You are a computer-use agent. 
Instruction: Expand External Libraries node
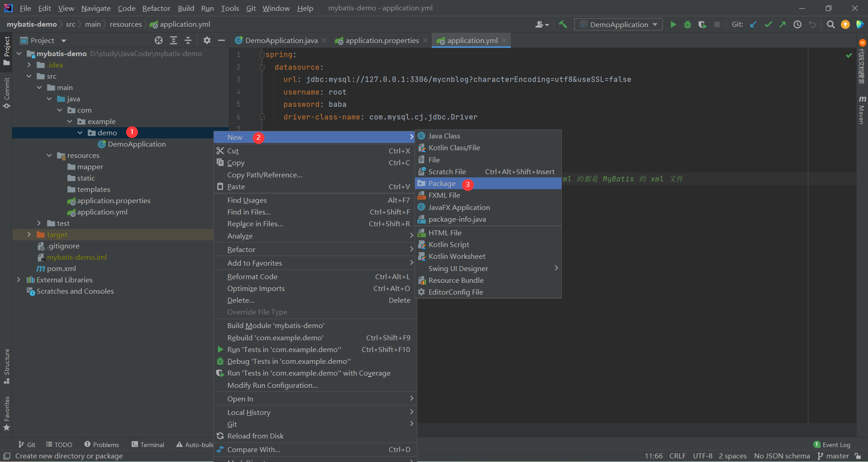(x=19, y=280)
